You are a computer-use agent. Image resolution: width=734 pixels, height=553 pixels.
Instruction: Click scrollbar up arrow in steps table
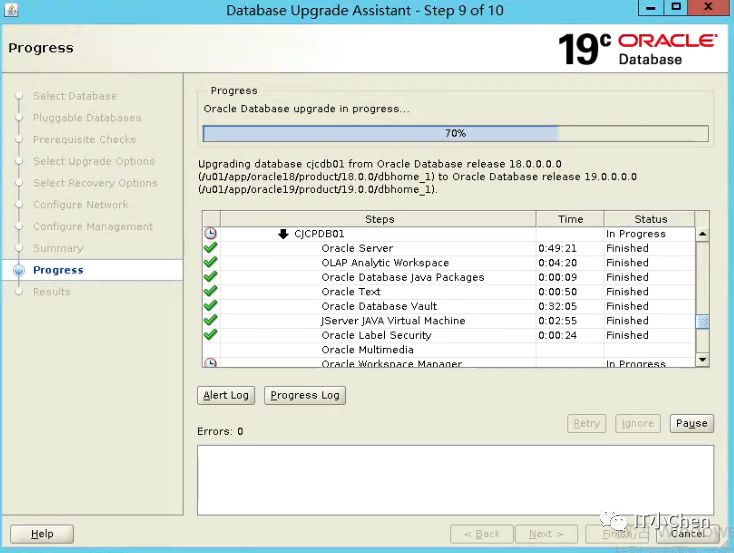tap(702, 234)
